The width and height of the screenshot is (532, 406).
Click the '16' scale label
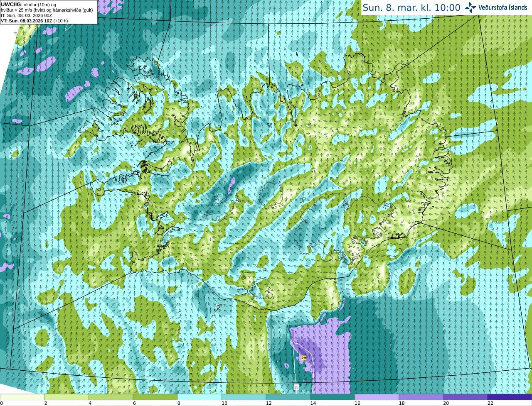(357, 403)
